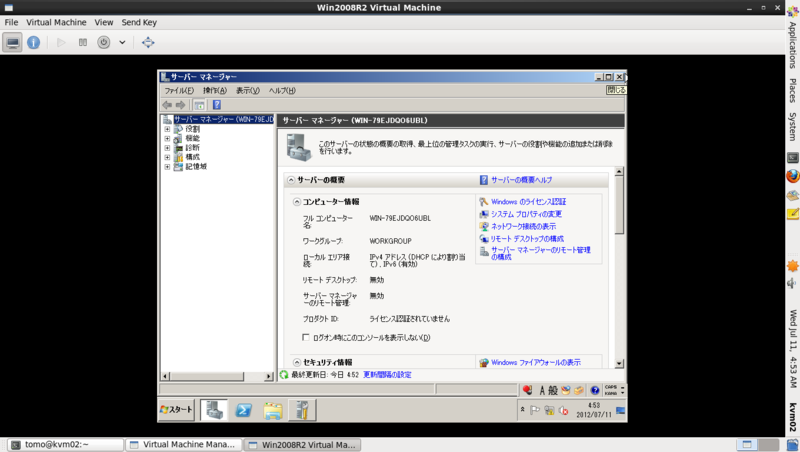Expand the 記憶域 tree node
800x452 pixels.
point(167,167)
